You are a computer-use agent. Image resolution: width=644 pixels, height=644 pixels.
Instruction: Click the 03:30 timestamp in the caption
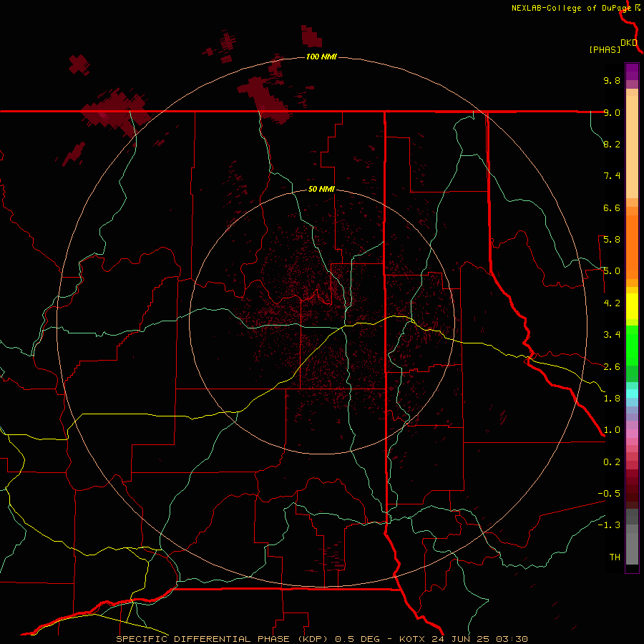(512, 639)
